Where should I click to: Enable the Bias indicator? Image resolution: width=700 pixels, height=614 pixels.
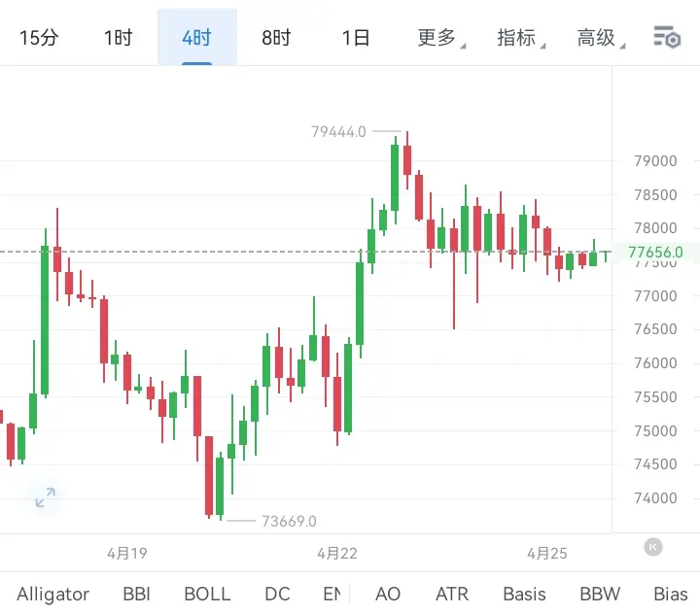point(670,595)
